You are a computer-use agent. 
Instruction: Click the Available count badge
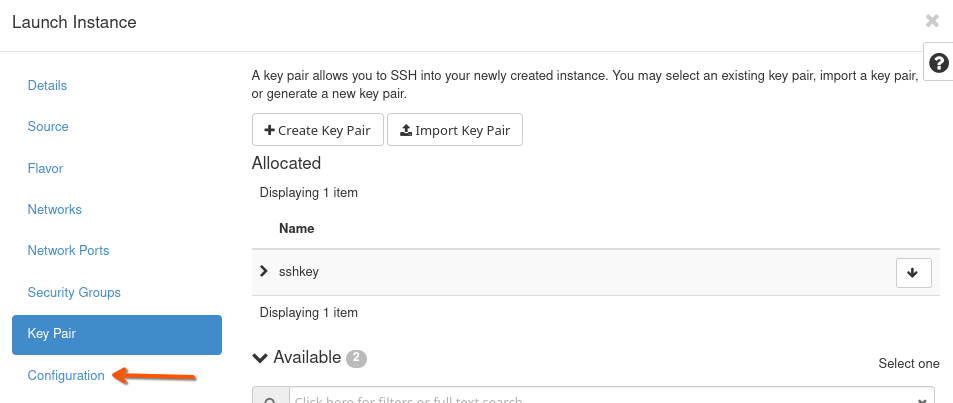point(357,358)
